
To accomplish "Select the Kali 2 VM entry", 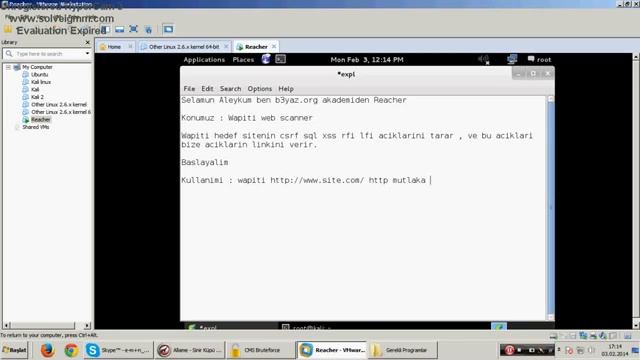I will 37,97.
